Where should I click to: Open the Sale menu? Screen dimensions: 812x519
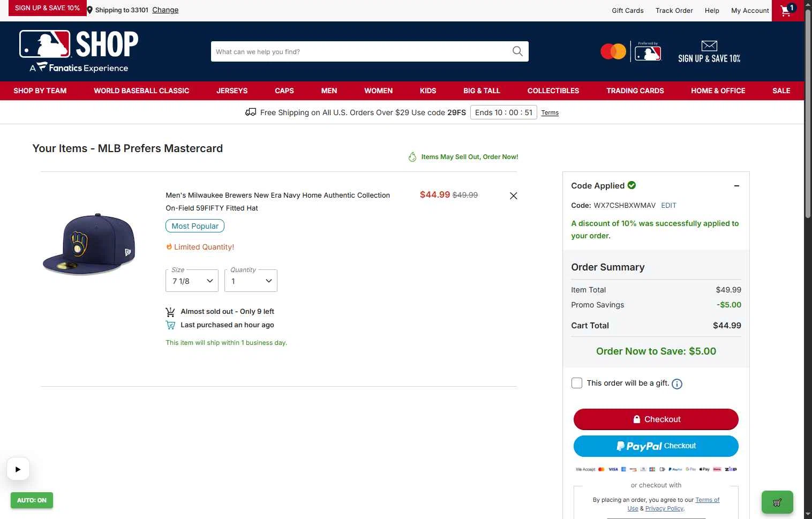[x=781, y=91]
